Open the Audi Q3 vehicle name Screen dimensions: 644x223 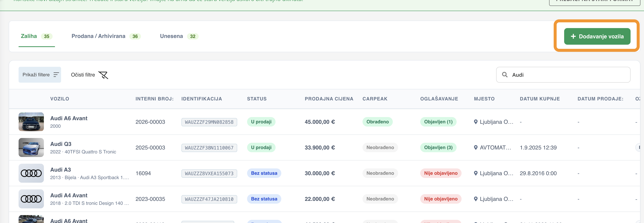point(61,144)
